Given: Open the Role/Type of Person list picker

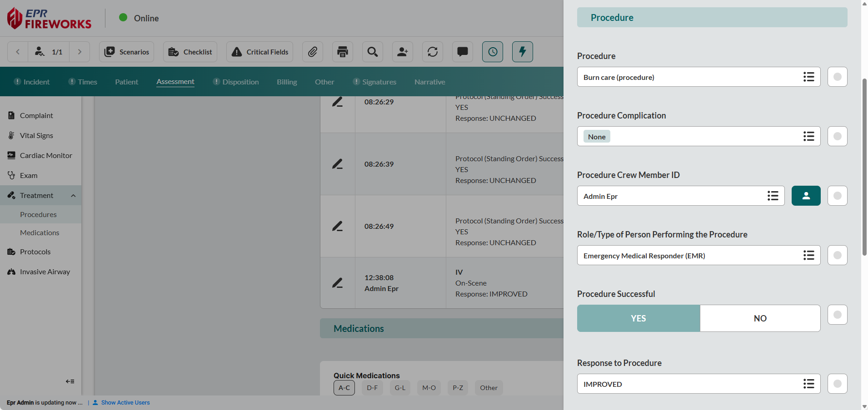Looking at the screenshot, I should [808, 255].
